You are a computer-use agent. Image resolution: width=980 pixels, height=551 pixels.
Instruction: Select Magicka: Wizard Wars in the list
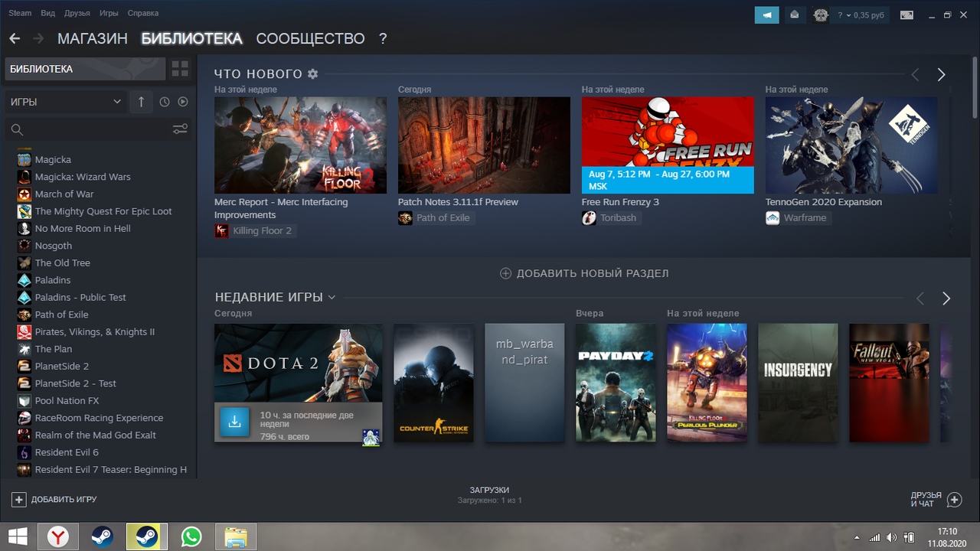(x=83, y=177)
